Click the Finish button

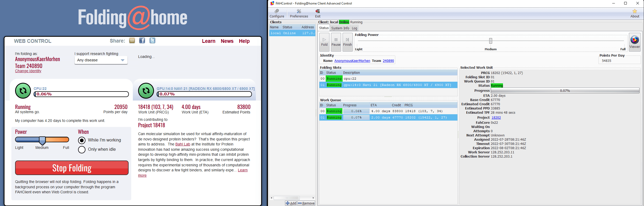coord(348,42)
